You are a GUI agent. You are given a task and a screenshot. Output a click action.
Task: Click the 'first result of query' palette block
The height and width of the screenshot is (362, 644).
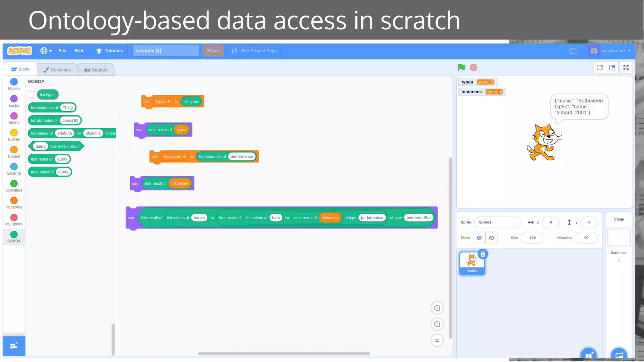(x=49, y=159)
